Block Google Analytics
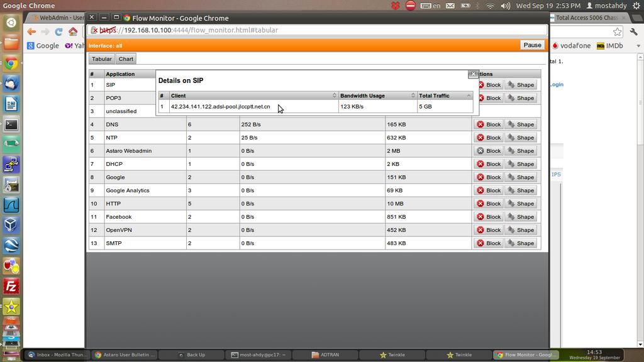The height and width of the screenshot is (362, 644). point(488,190)
